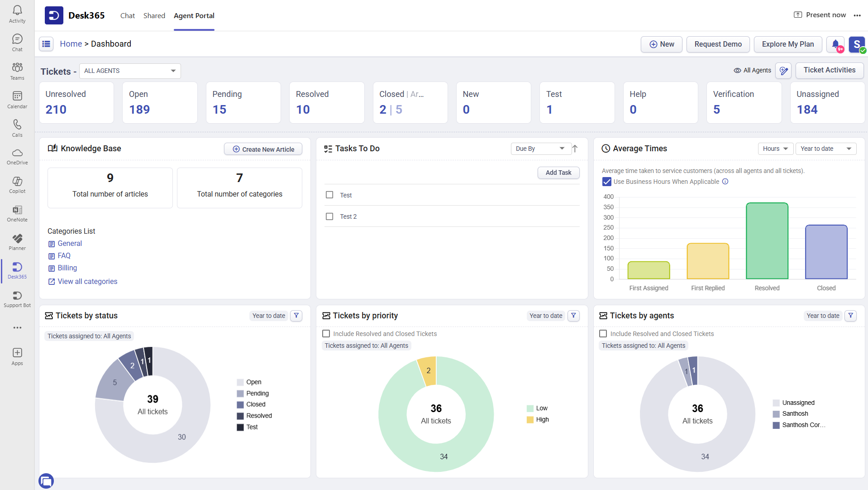Viewport: 868px width, 490px height.
Task: Switch to the Chat tab
Action: (127, 15)
